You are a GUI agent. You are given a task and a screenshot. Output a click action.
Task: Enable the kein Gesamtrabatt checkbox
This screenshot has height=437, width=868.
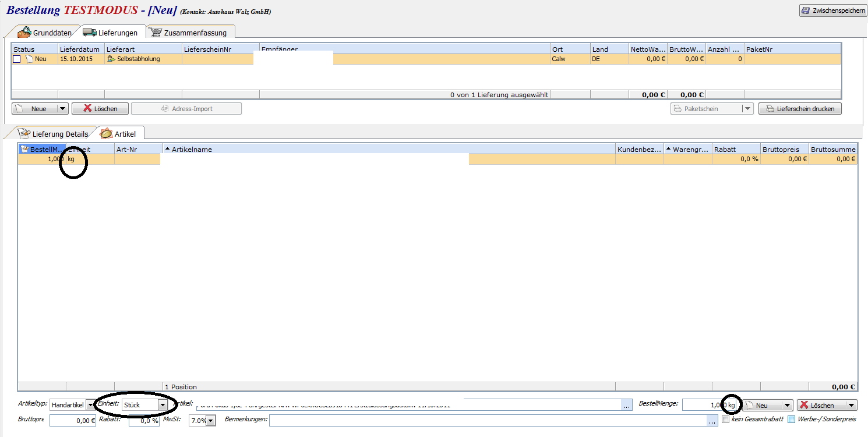tap(725, 419)
